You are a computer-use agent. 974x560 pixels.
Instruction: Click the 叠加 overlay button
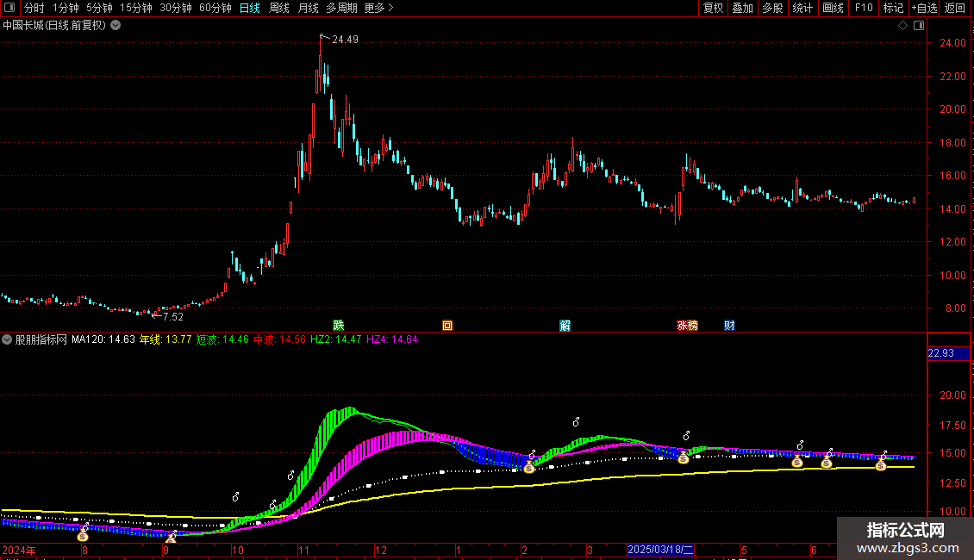pyautogui.click(x=743, y=8)
